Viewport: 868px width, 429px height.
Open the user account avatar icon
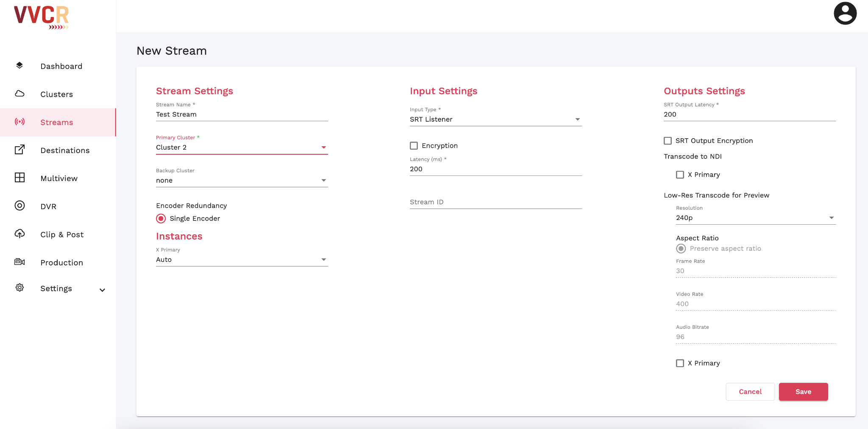coord(845,14)
